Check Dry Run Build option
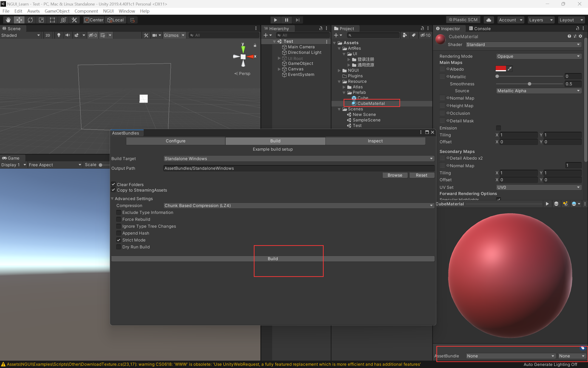Viewport: 588px width, 368px height. click(119, 247)
